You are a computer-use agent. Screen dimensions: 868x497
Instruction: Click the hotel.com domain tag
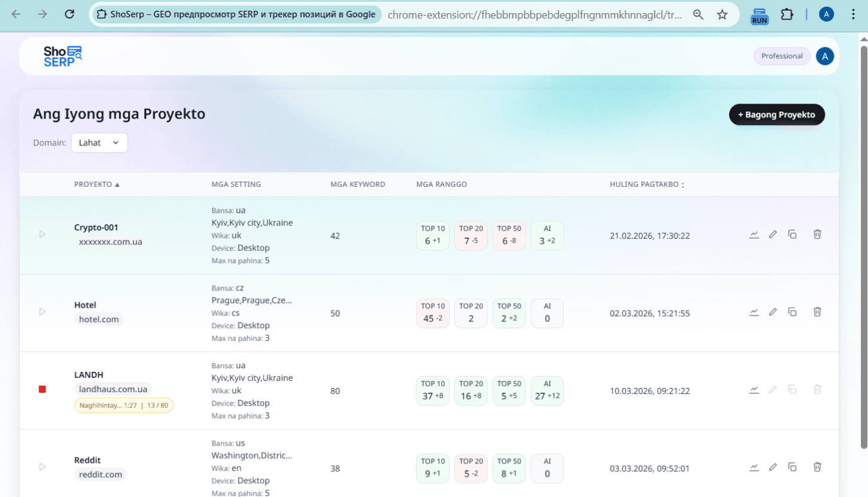tap(99, 319)
